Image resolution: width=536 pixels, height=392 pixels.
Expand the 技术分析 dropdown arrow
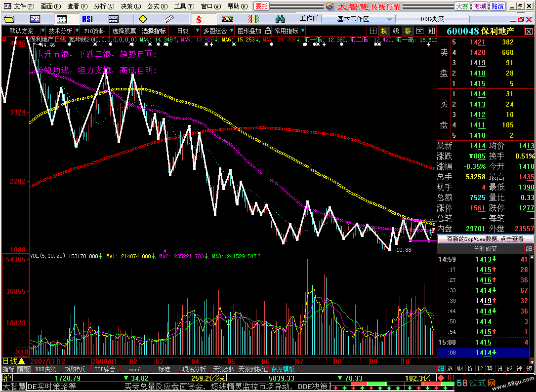77,31
